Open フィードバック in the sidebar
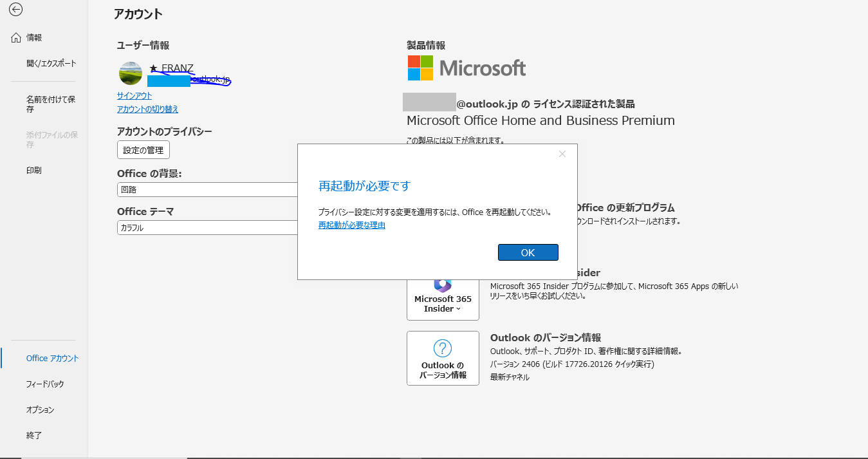868x459 pixels. (x=45, y=384)
